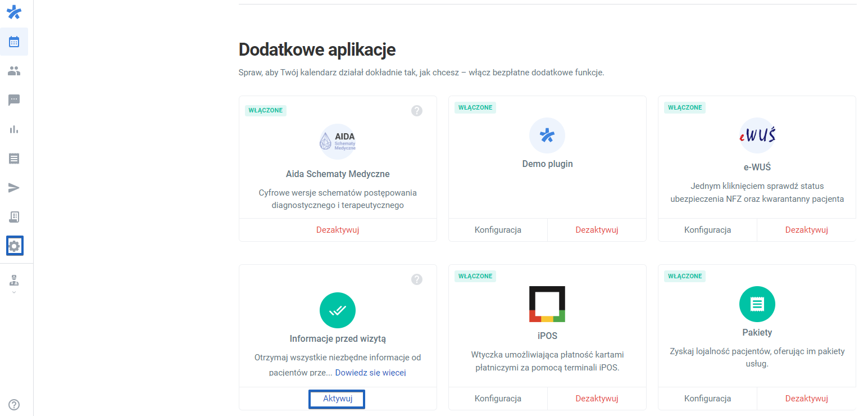Click the help icon on Informacje przed wizytą card
Image resolution: width=868 pixels, height=416 pixels.
pyautogui.click(x=416, y=279)
